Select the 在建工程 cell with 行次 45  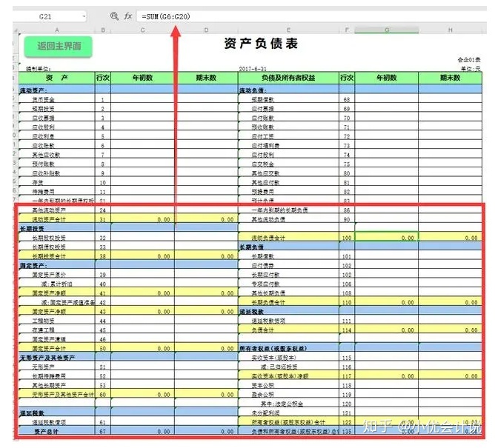point(57,330)
